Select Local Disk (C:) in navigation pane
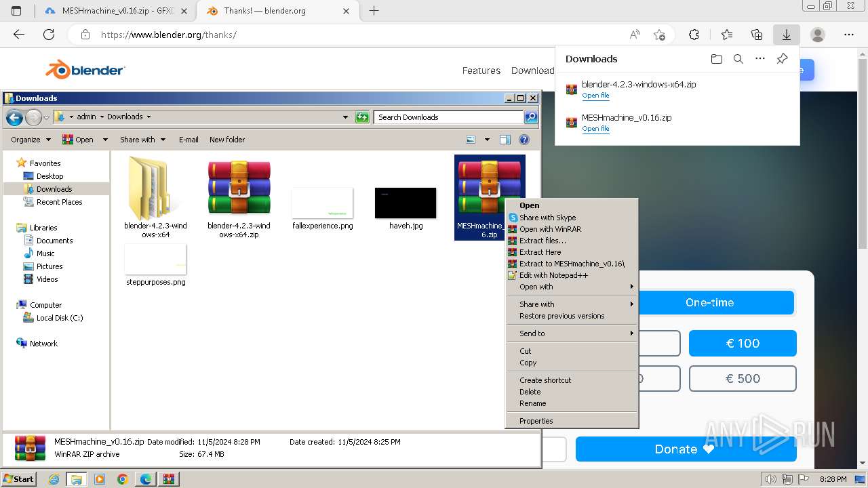This screenshot has height=488, width=868. tap(59, 318)
